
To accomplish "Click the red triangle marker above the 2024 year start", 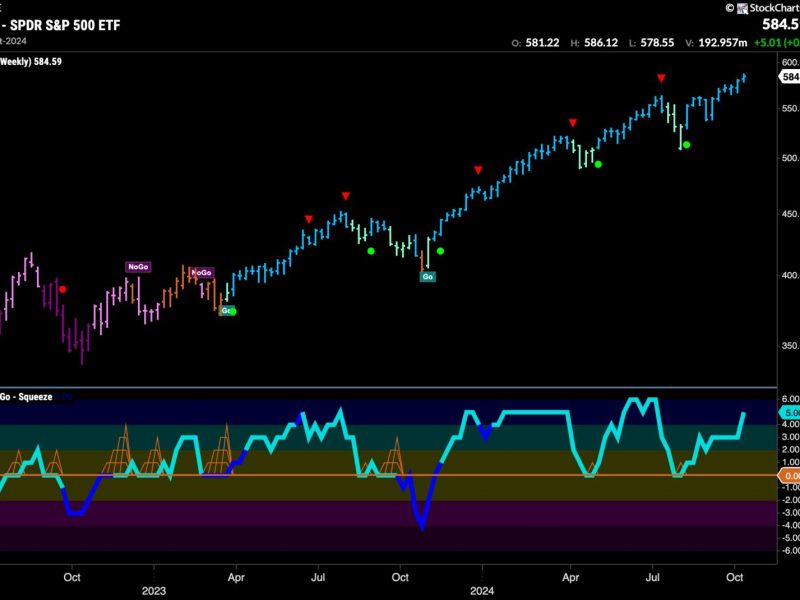I will click(478, 170).
